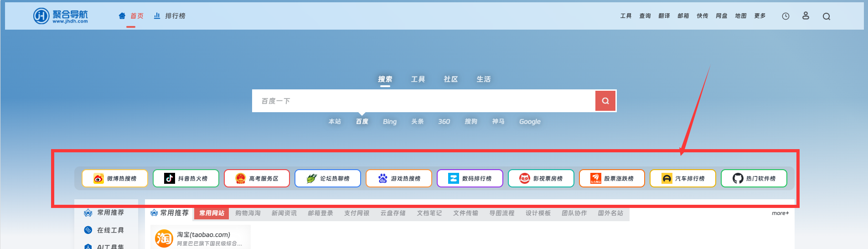
Task: Choose 头条 search engine
Action: coord(418,122)
